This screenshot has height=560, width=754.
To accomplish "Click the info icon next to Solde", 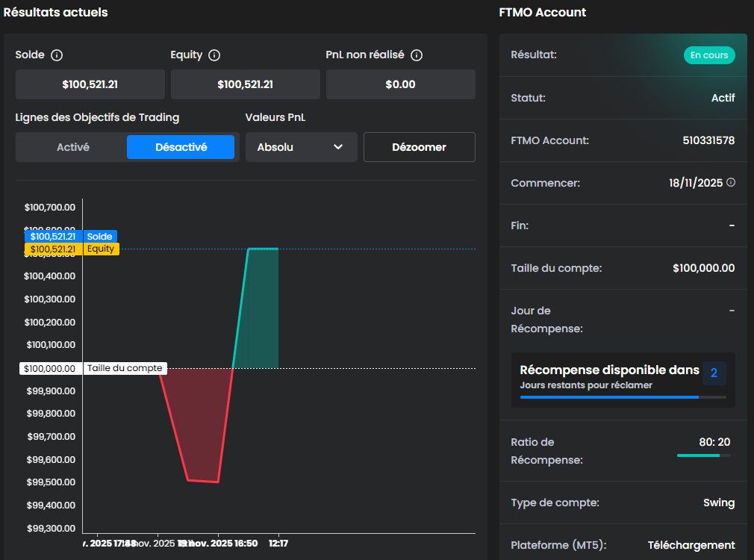I will [57, 55].
